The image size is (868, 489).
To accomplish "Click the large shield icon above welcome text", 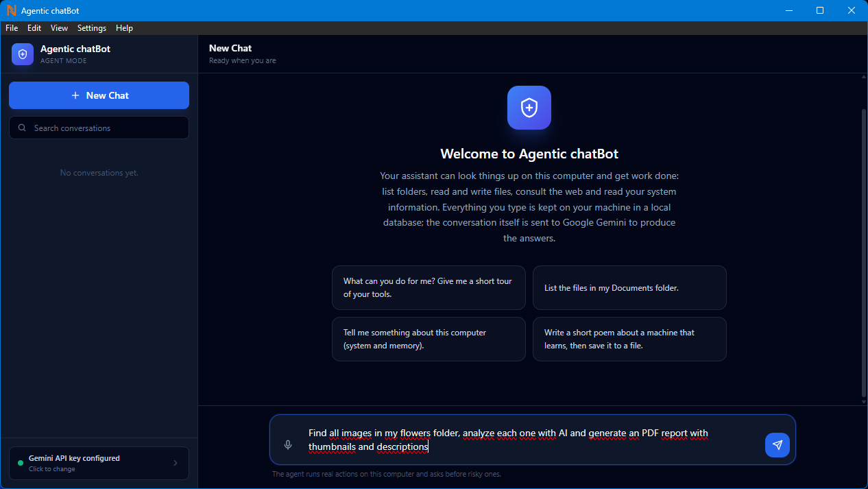I will pos(529,108).
